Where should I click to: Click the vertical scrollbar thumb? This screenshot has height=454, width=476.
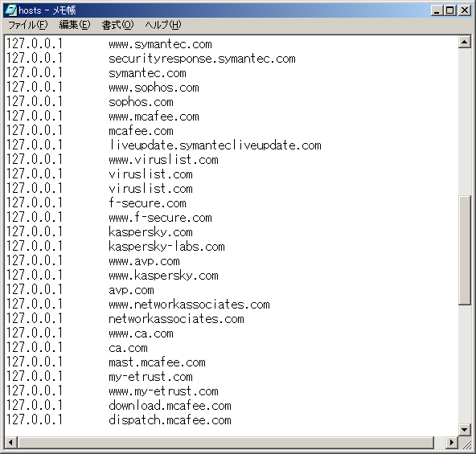point(464,250)
